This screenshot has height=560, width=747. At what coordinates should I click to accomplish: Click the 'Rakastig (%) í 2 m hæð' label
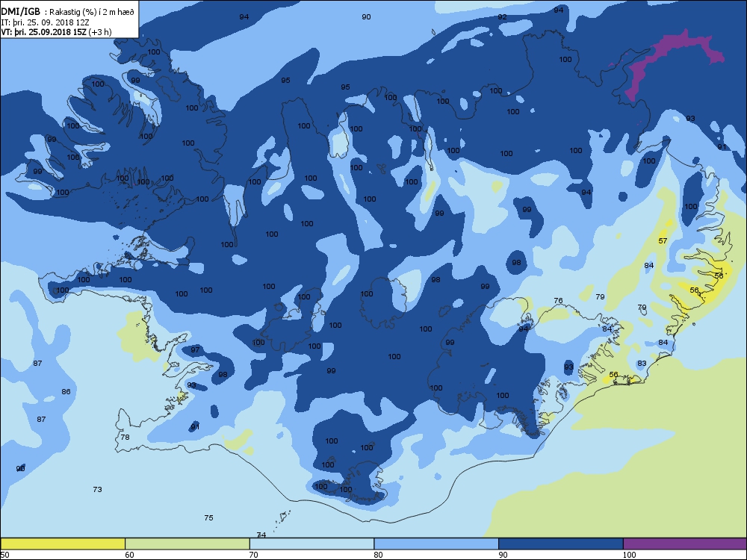[x=93, y=12]
